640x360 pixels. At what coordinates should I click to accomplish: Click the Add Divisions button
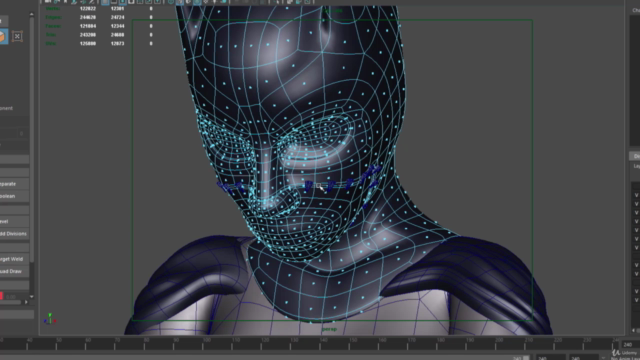(14, 233)
